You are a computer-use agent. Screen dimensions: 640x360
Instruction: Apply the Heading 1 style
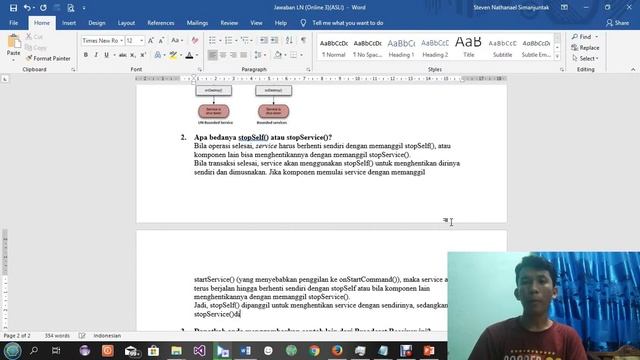[x=401, y=47]
